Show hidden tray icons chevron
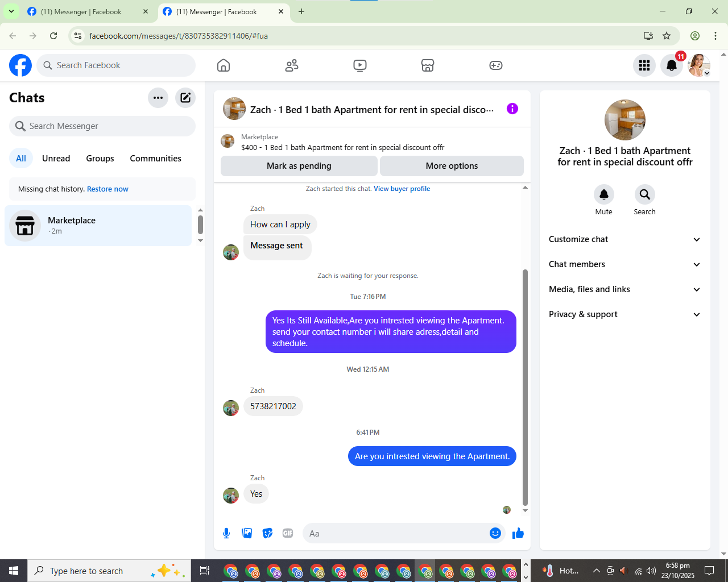The height and width of the screenshot is (582, 728). 597,571
